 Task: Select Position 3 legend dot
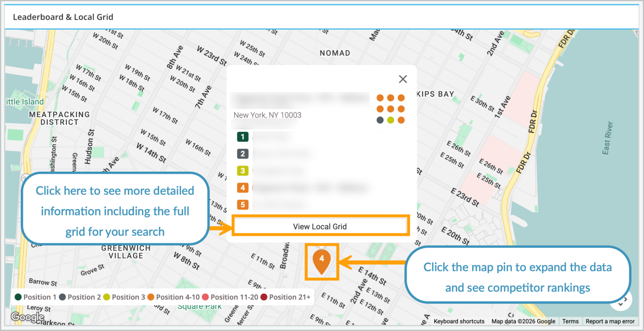tap(107, 297)
